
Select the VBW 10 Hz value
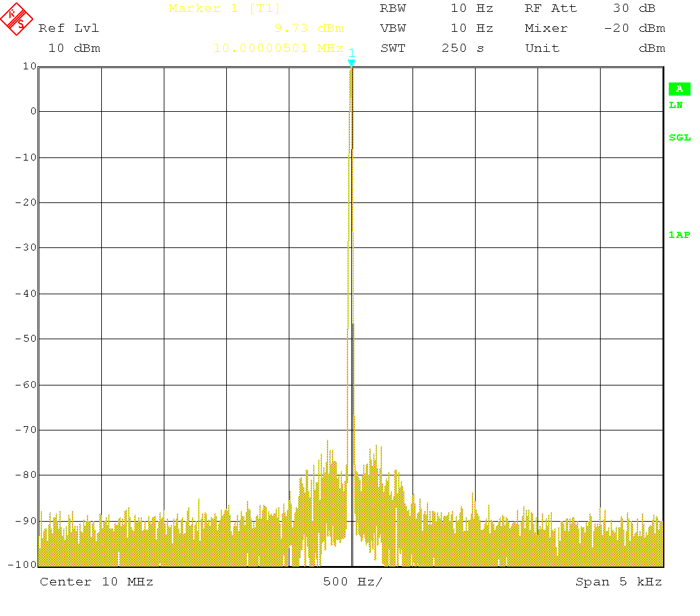coord(472,28)
